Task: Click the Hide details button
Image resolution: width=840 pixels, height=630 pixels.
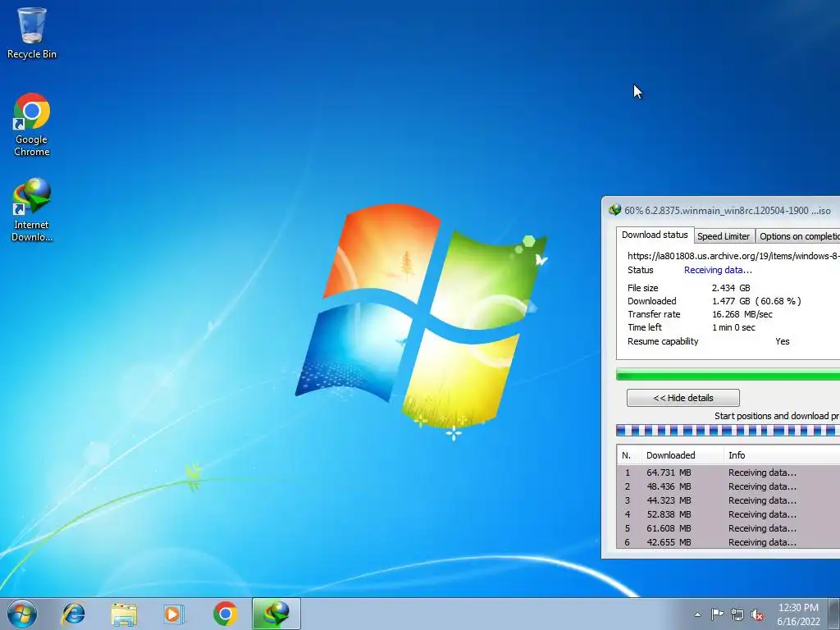Action: [x=683, y=398]
